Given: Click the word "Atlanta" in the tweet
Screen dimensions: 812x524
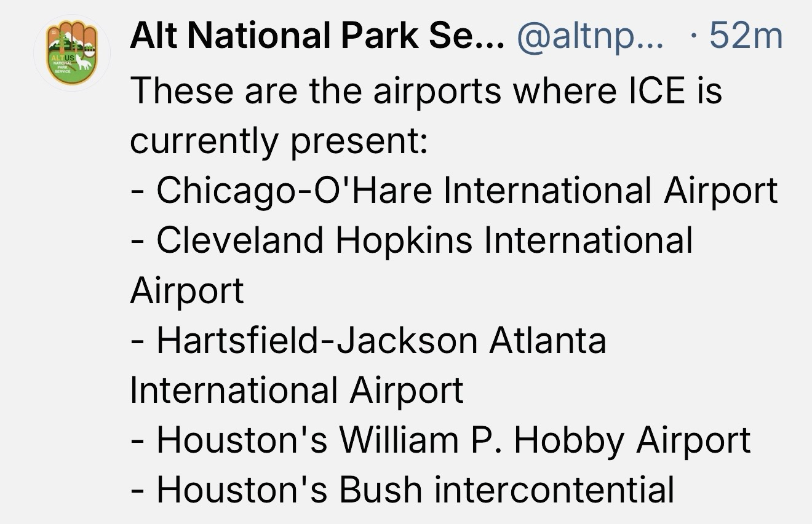Looking at the screenshot, I should (547, 340).
